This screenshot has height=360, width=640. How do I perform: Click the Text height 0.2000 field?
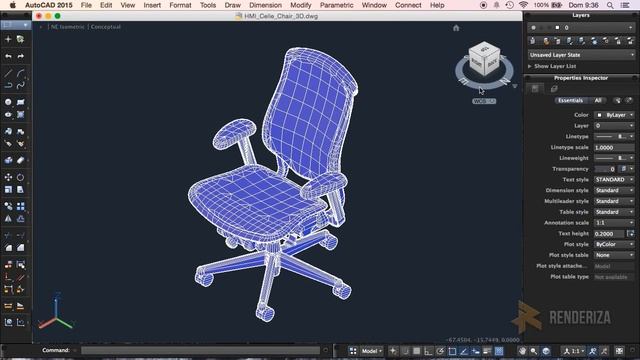(x=609, y=234)
